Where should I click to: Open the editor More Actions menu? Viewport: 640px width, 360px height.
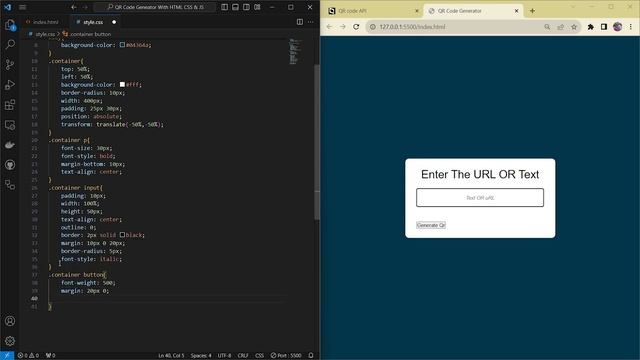click(x=311, y=22)
